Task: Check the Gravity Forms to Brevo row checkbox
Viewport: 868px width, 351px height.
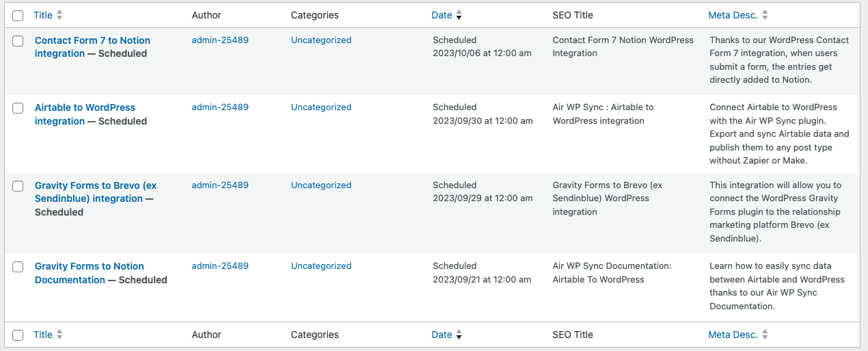Action: point(18,186)
